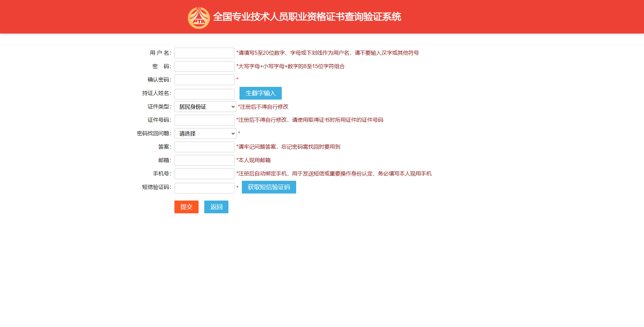This screenshot has width=644, height=327.
Task: Click the PTA logo in the header
Action: (x=199, y=17)
